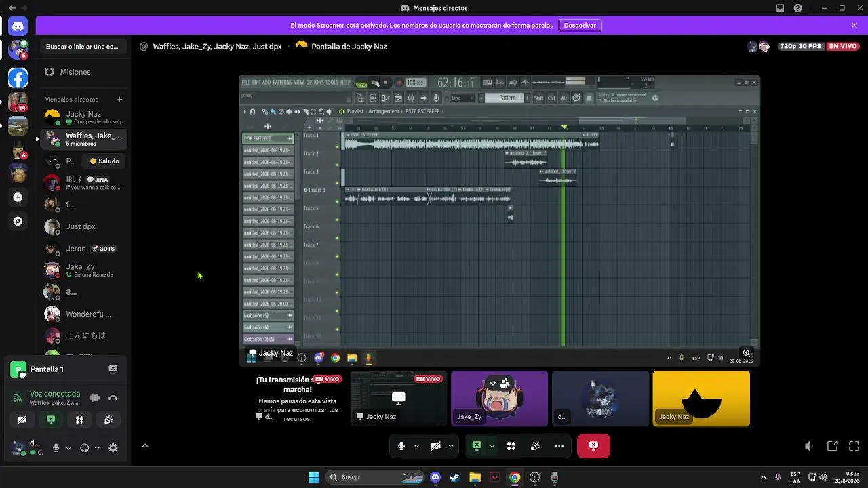Select Jacky Naz yellow participant tile

701,399
